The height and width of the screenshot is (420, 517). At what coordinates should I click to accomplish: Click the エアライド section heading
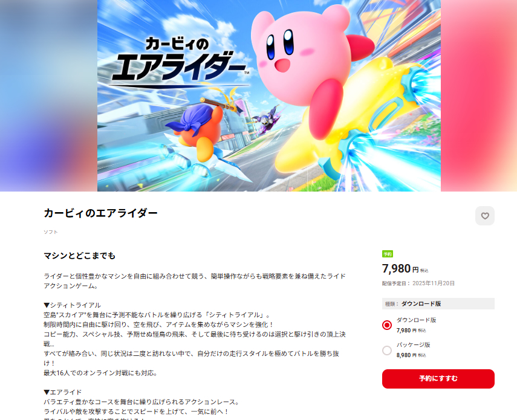66,392
